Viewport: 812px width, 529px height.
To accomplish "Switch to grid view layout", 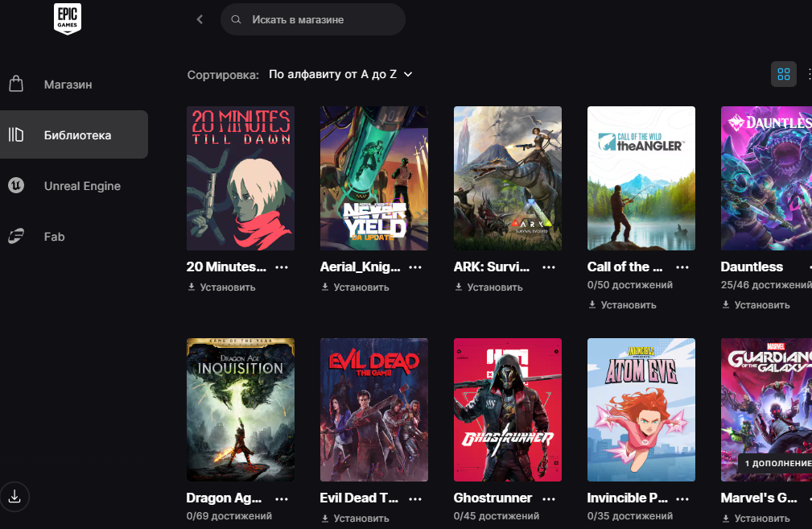I will [783, 74].
